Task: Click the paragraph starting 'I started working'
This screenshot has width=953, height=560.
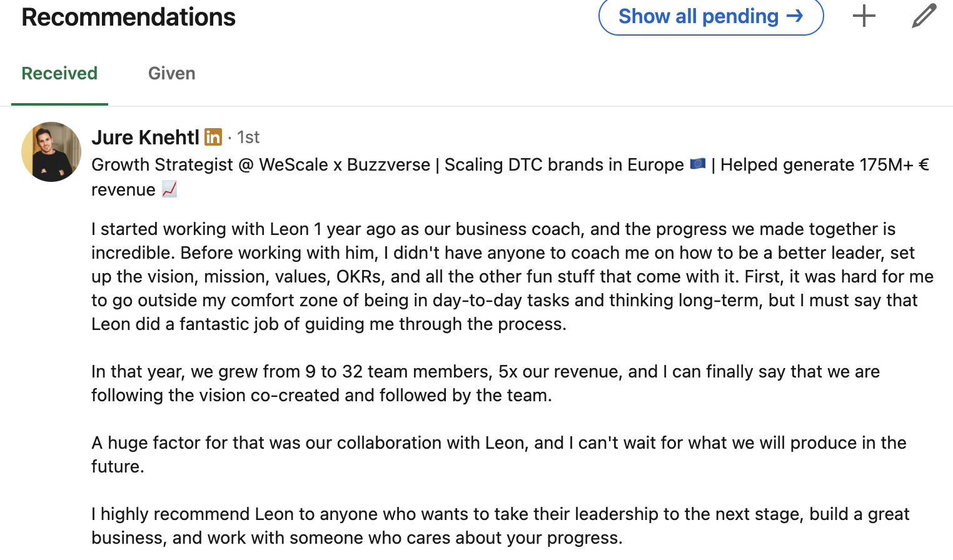Action: pyautogui.click(x=512, y=276)
